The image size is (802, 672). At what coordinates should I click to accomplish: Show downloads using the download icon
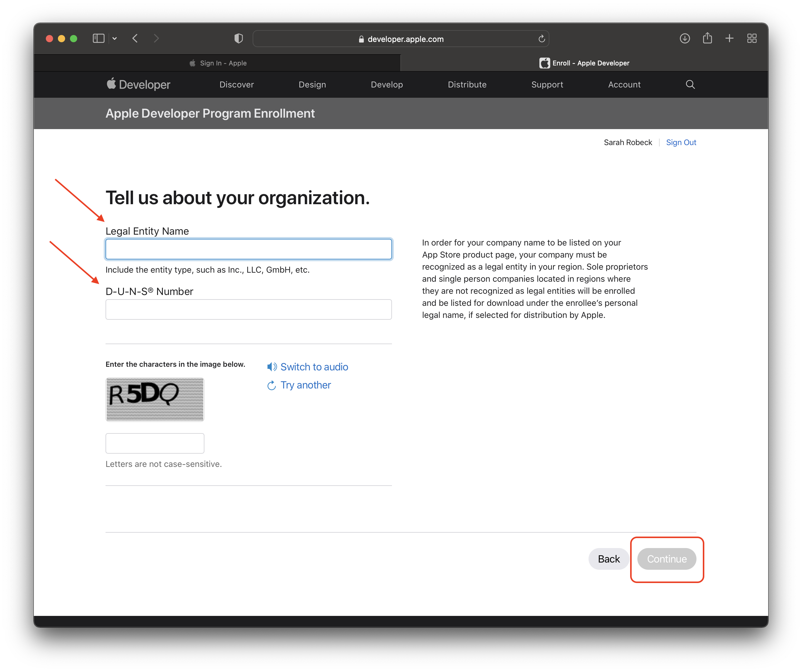click(684, 39)
